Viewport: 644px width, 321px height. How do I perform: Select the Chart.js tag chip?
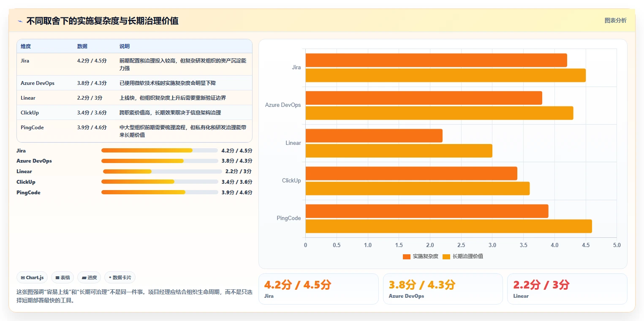click(x=33, y=277)
